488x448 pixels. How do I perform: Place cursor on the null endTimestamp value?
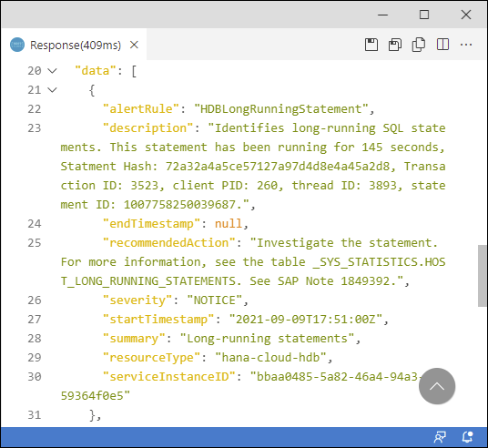pyautogui.click(x=229, y=223)
